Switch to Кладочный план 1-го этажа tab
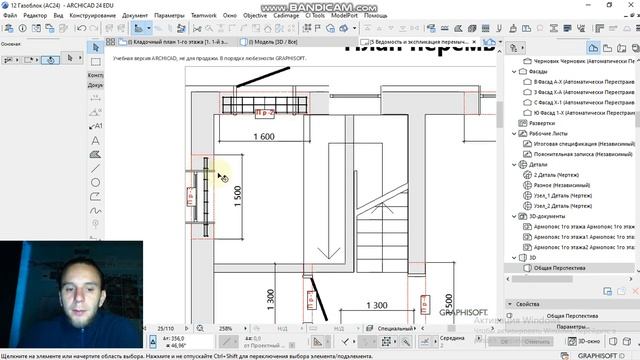Viewport: 640px width, 360px height. (x=177, y=42)
